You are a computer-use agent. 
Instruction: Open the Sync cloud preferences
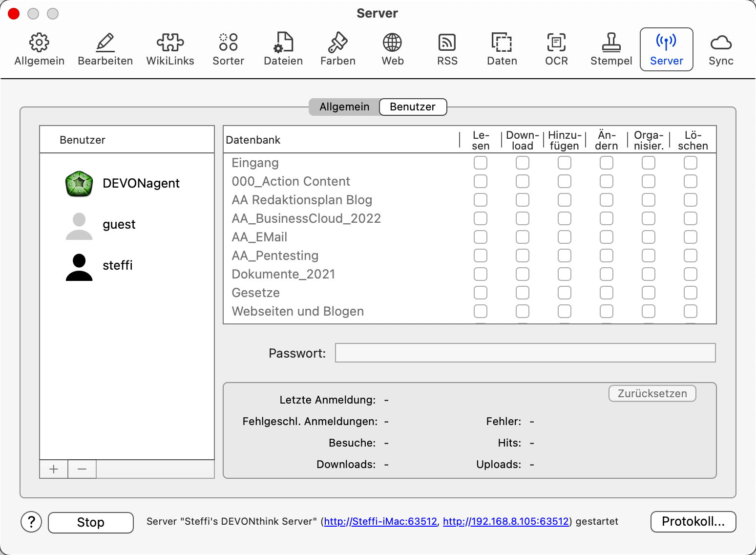[x=721, y=49]
